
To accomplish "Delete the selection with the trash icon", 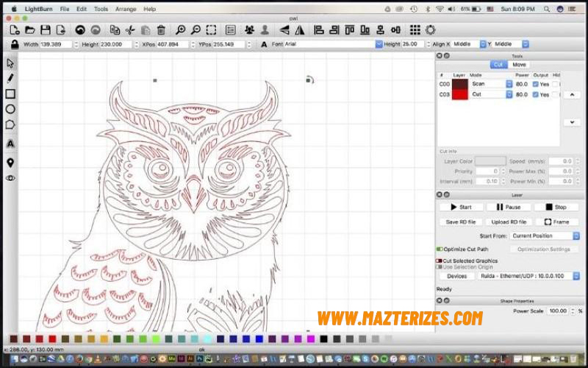I will pyautogui.click(x=161, y=30).
